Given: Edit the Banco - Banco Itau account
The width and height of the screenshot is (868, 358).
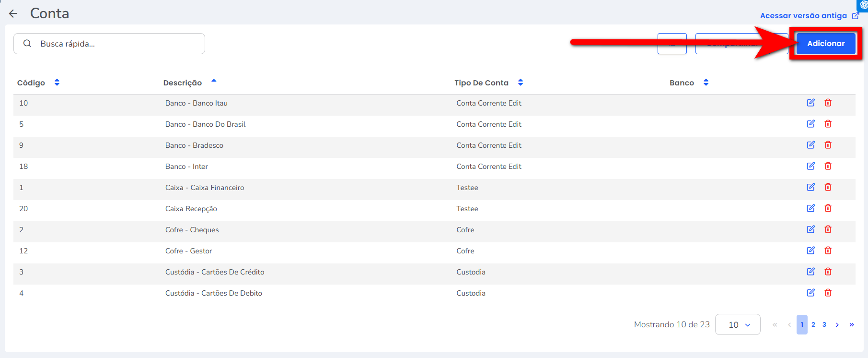Looking at the screenshot, I should coord(810,103).
